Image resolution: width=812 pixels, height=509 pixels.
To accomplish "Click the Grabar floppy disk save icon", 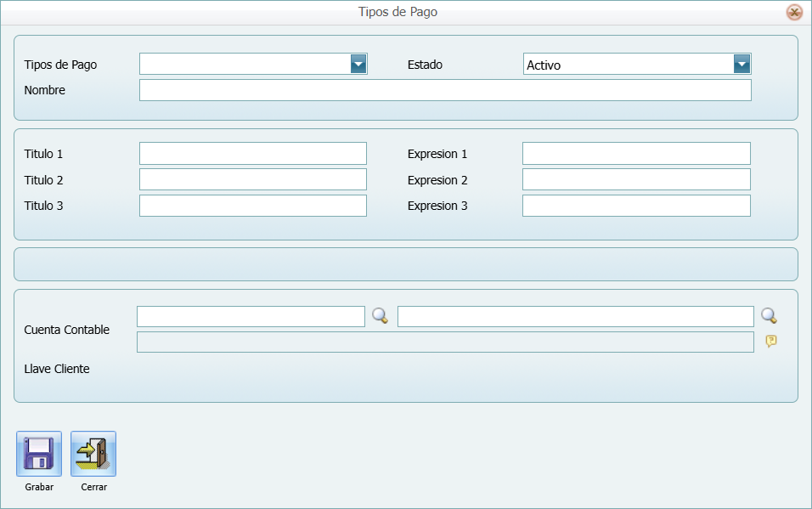I will [39, 454].
